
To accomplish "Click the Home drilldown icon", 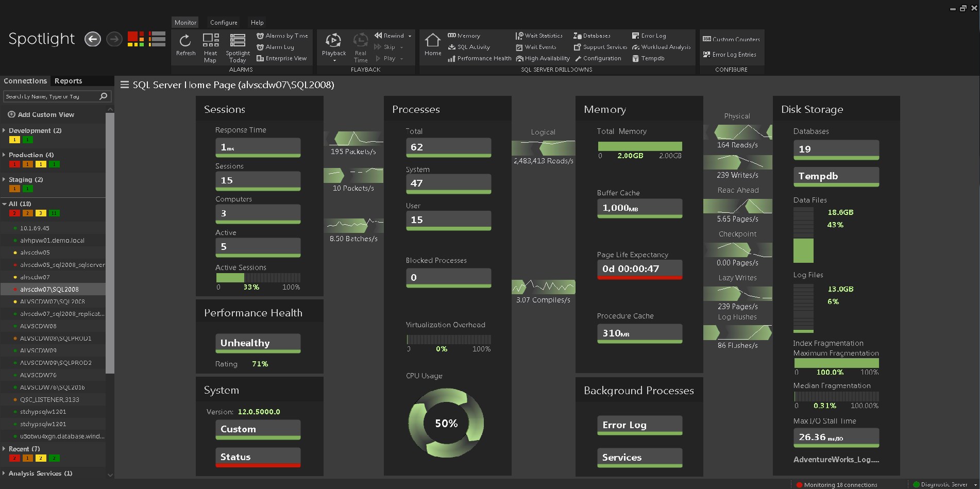I will [x=432, y=41].
